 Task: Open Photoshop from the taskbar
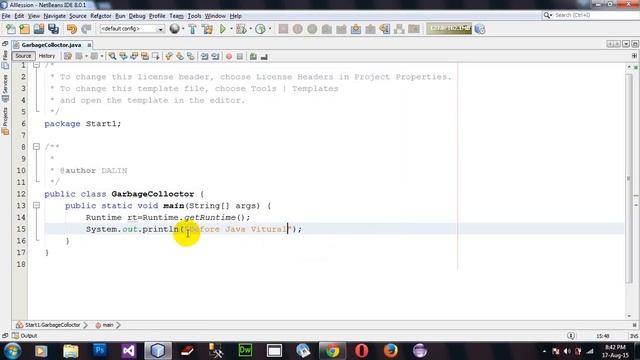tap(100, 351)
